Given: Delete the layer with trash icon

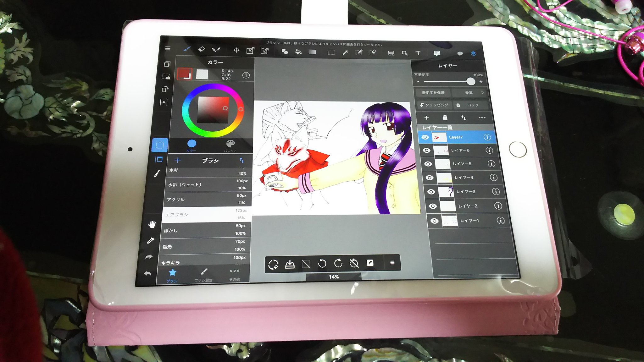Looking at the screenshot, I should tap(445, 118).
